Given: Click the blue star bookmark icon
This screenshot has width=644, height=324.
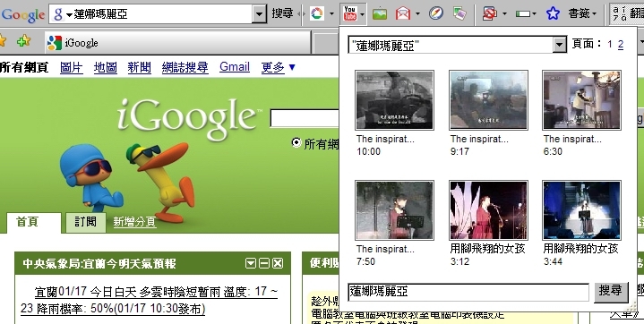Looking at the screenshot, I should (553, 13).
